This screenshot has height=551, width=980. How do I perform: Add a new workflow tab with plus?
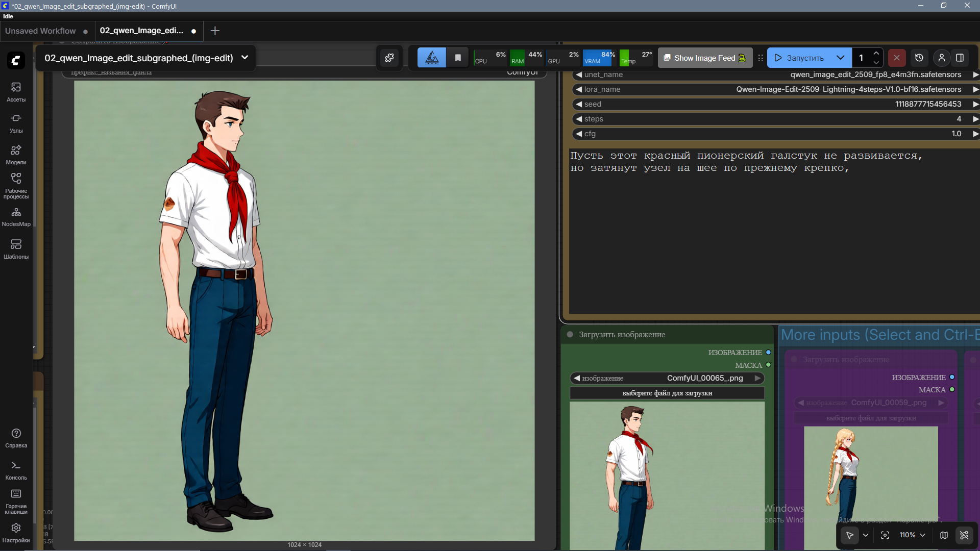pos(215,31)
